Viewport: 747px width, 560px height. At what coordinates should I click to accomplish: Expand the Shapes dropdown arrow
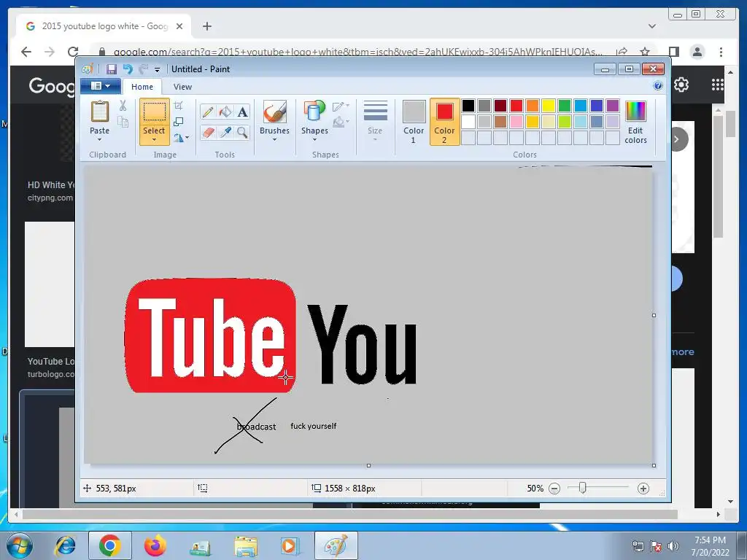coord(314,139)
